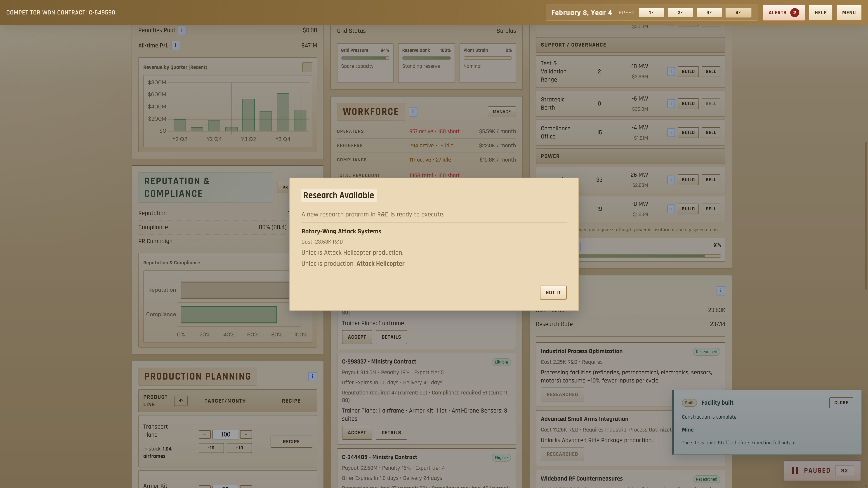Viewport: 868px width, 488px height.
Task: Open the partially hidden PR button
Action: pyautogui.click(x=284, y=188)
